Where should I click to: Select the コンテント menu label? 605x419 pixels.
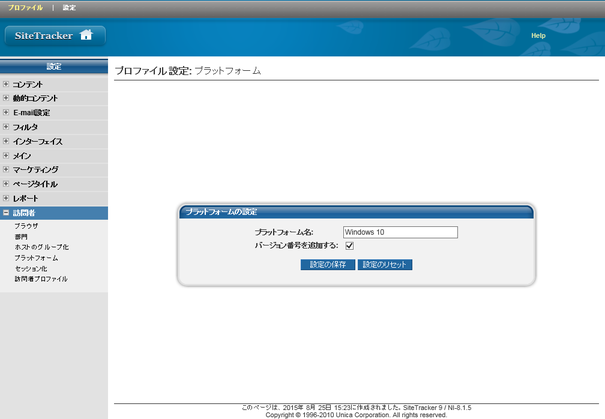pyautogui.click(x=28, y=84)
